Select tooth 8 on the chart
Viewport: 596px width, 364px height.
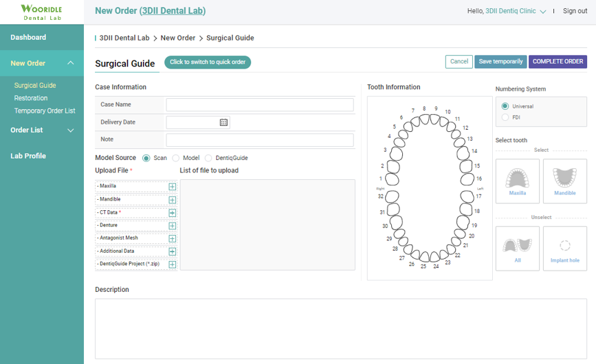[424, 120]
